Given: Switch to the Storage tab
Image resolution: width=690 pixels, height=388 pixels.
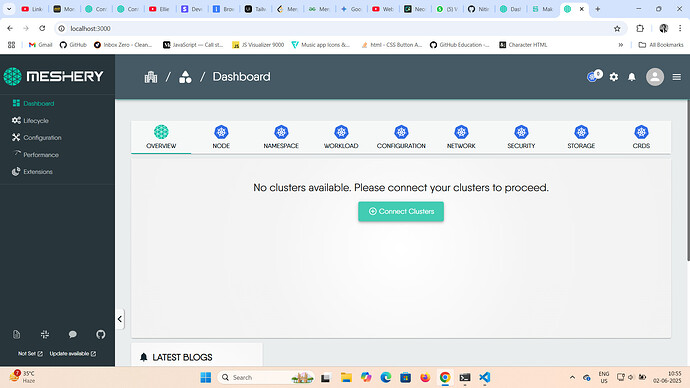Looking at the screenshot, I should click(x=581, y=137).
